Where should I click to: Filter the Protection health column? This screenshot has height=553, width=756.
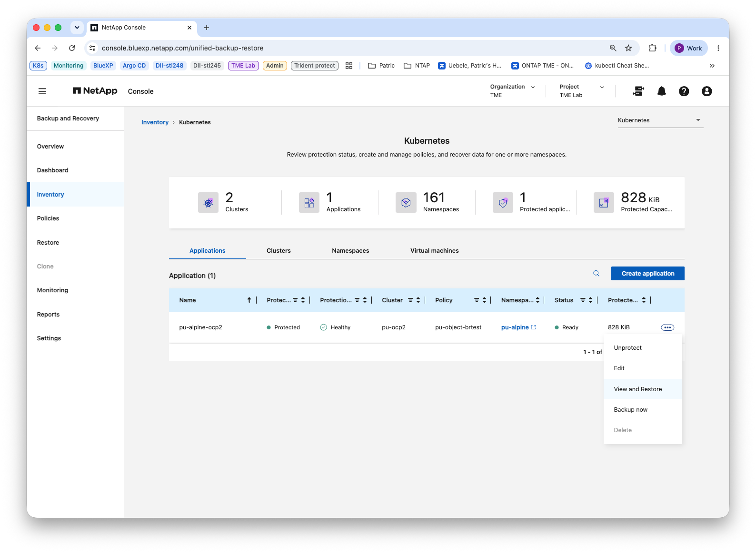click(x=357, y=300)
